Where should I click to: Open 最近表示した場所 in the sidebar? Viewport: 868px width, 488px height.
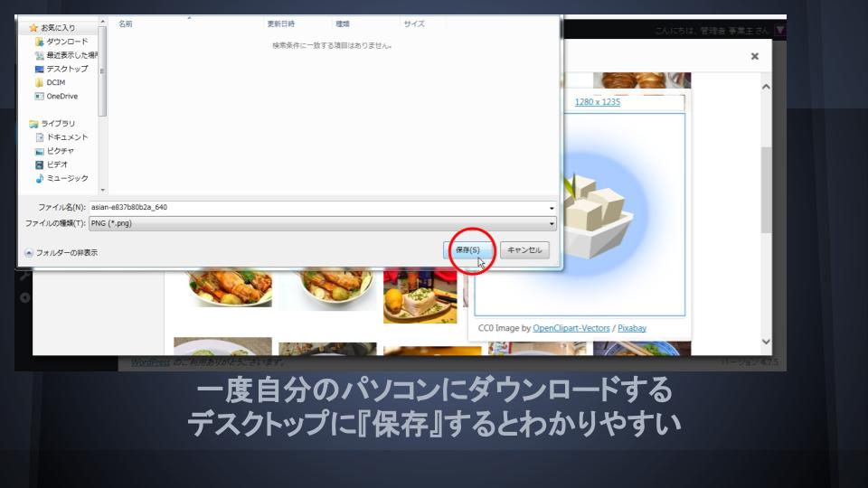[x=67, y=55]
